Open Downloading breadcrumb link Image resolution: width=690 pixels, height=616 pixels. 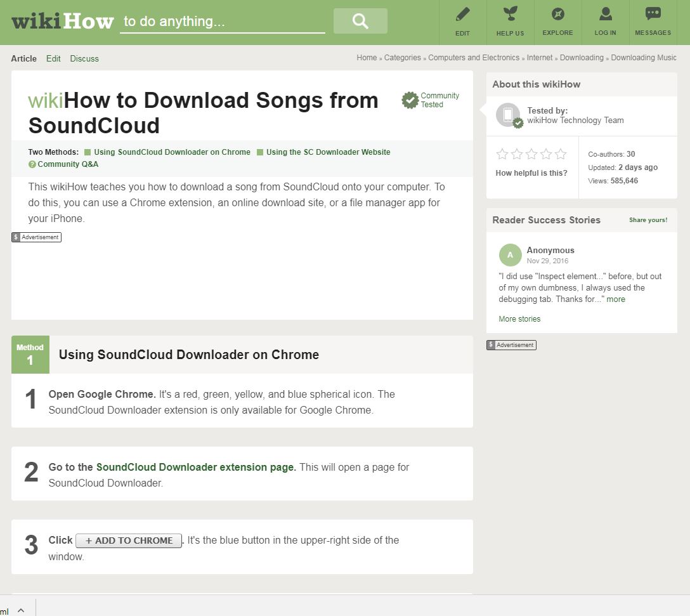coord(582,58)
